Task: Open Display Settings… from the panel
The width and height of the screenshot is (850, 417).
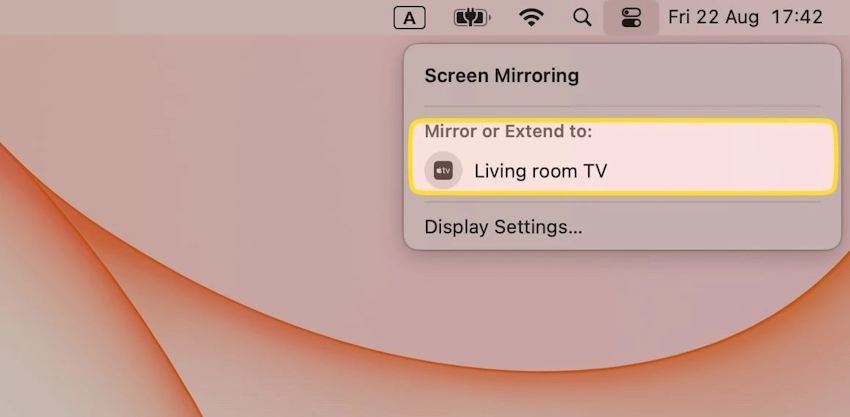Action: (x=503, y=227)
